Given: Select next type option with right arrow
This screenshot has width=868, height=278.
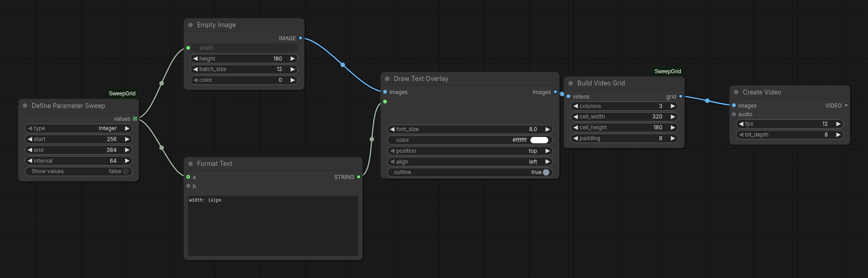Looking at the screenshot, I should click(127, 128).
